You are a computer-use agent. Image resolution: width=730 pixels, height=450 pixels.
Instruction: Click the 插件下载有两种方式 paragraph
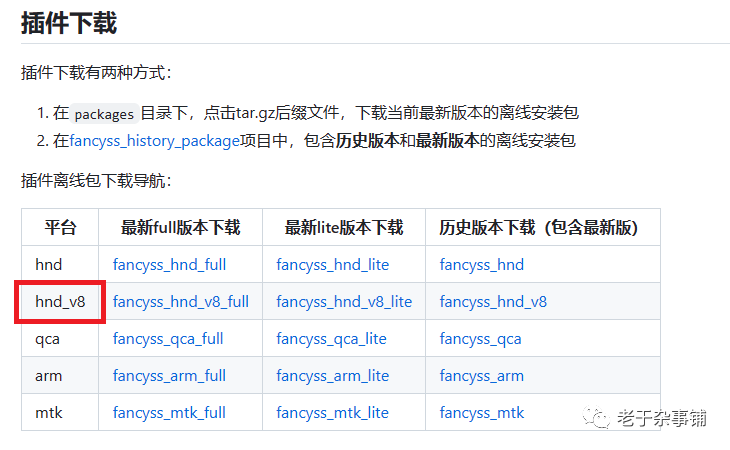96,73
